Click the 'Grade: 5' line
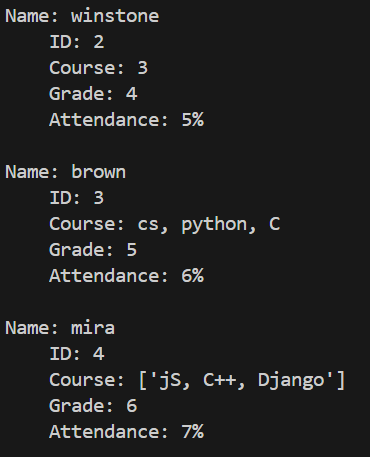Screen dimensions: 370x457 pos(93,250)
